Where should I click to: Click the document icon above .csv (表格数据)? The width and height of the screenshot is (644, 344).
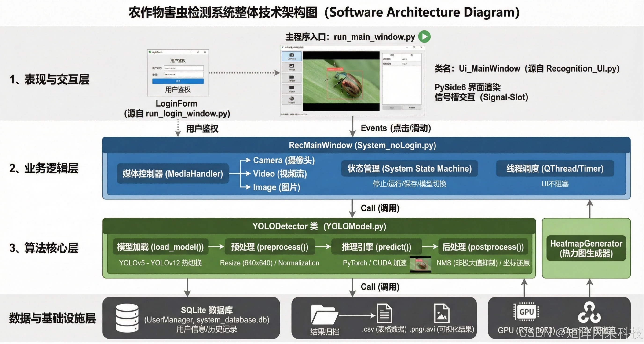(384, 313)
